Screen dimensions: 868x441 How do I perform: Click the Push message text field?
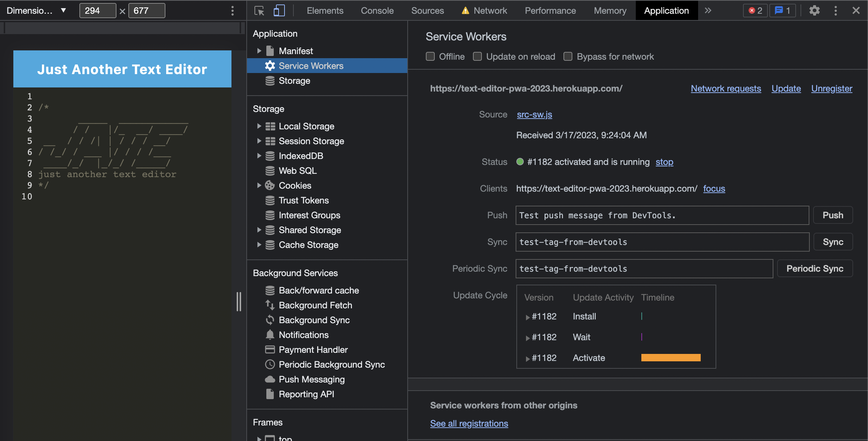(x=662, y=215)
